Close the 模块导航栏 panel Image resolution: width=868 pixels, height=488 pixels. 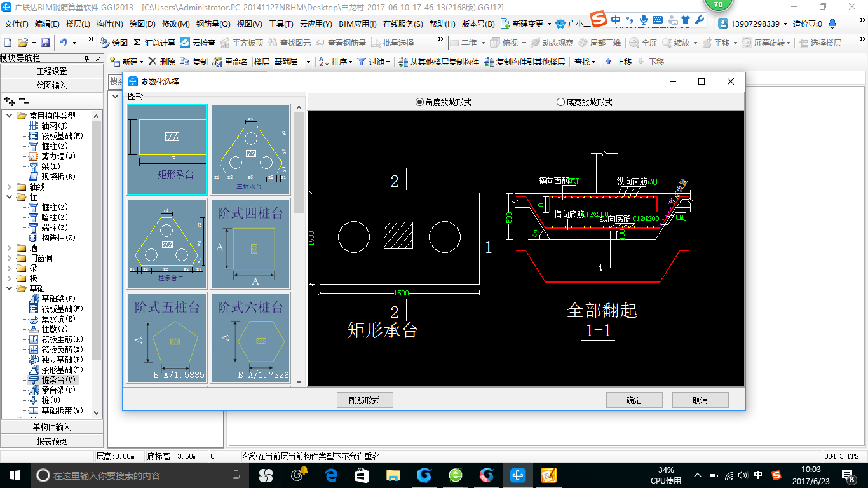(98, 58)
